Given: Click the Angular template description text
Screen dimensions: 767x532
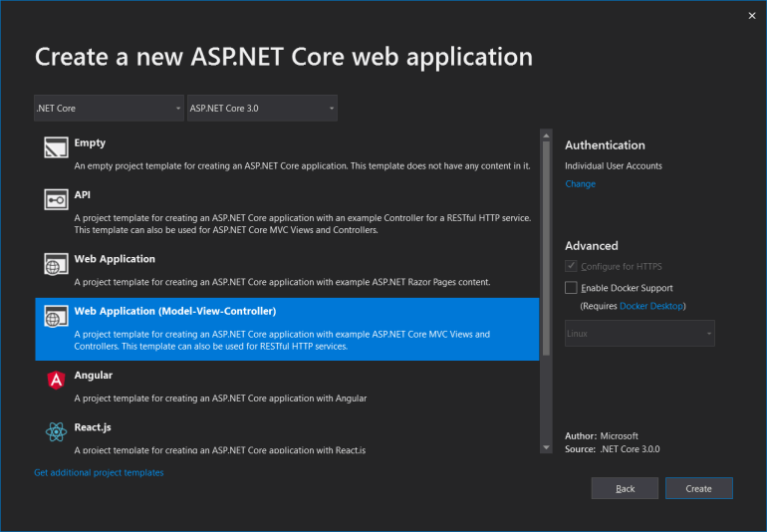Looking at the screenshot, I should click(x=220, y=399).
